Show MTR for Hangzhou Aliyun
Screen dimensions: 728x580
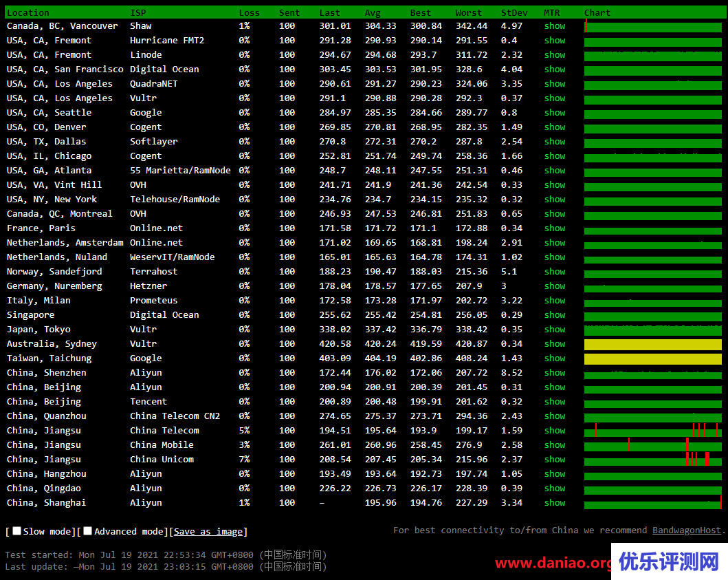(555, 473)
